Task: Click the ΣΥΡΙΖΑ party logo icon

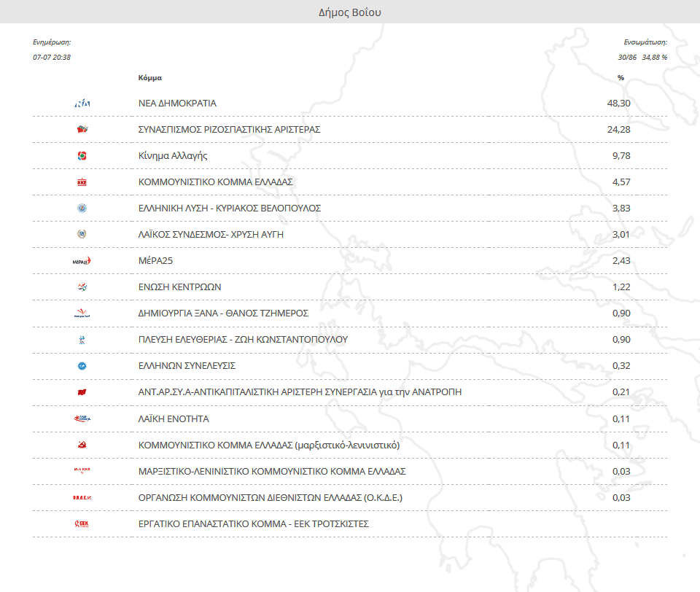Action: pos(82,130)
